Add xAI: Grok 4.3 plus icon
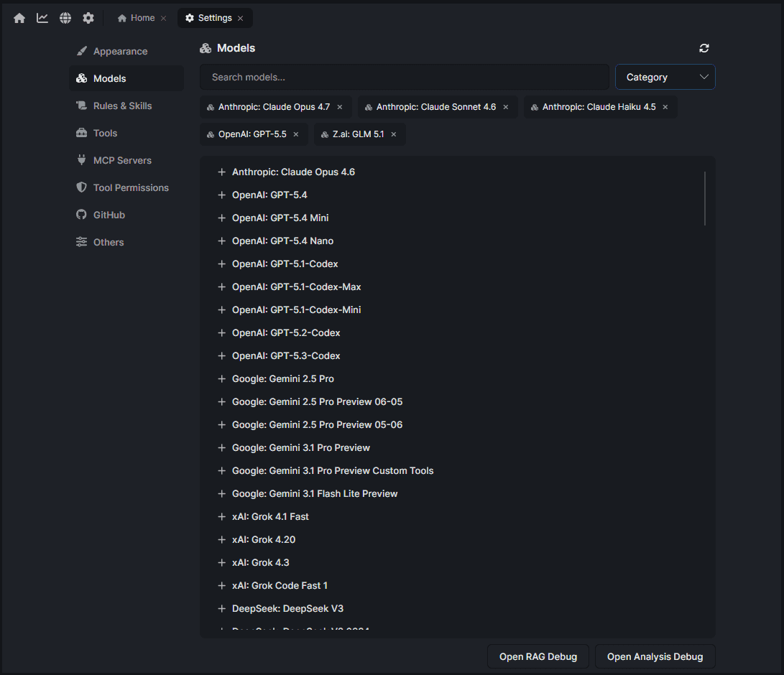This screenshot has height=675, width=784. click(x=222, y=562)
